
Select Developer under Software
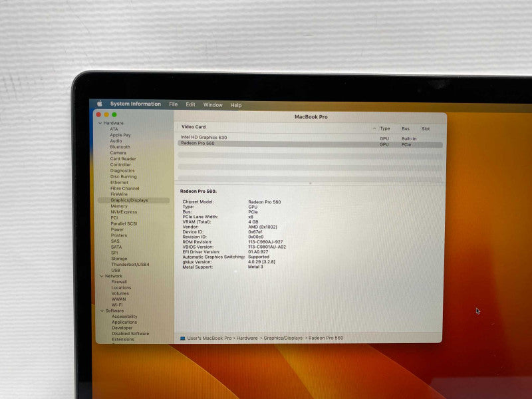122,328
